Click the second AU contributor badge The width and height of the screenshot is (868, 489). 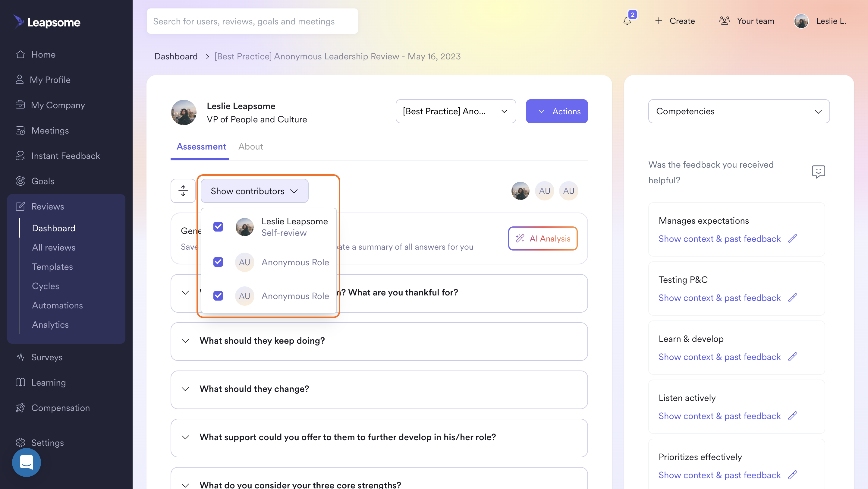pyautogui.click(x=568, y=191)
